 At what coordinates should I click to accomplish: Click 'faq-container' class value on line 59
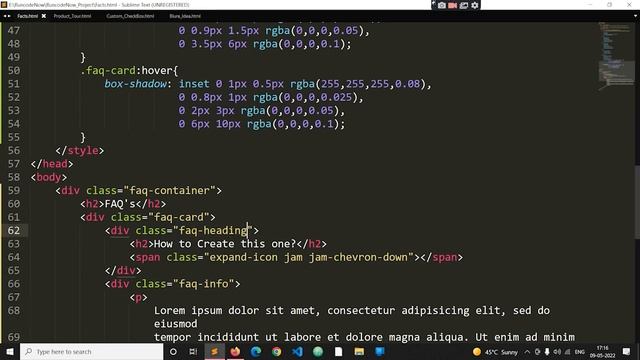tap(169, 191)
